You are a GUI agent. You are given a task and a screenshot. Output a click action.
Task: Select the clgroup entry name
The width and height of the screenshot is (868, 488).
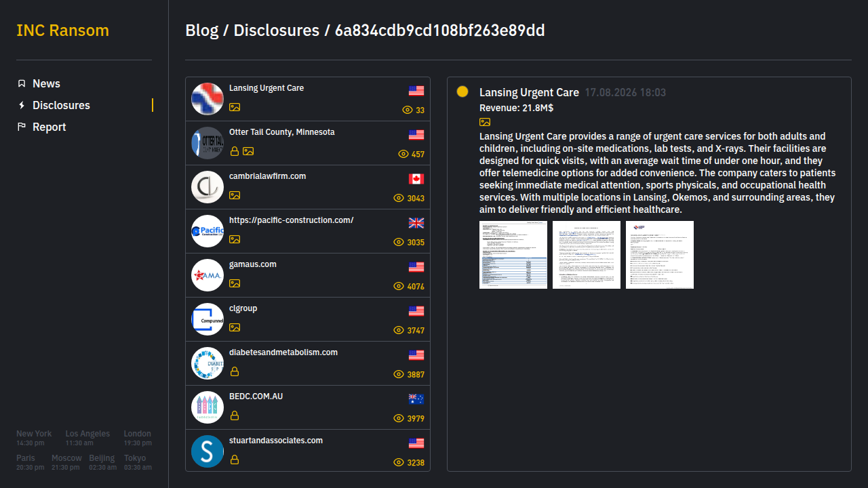click(243, 308)
